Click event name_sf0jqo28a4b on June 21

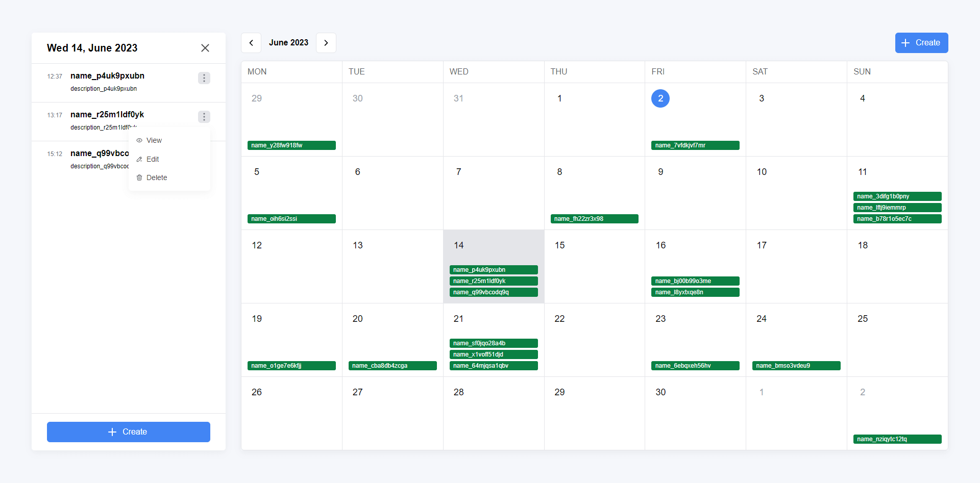(x=493, y=343)
